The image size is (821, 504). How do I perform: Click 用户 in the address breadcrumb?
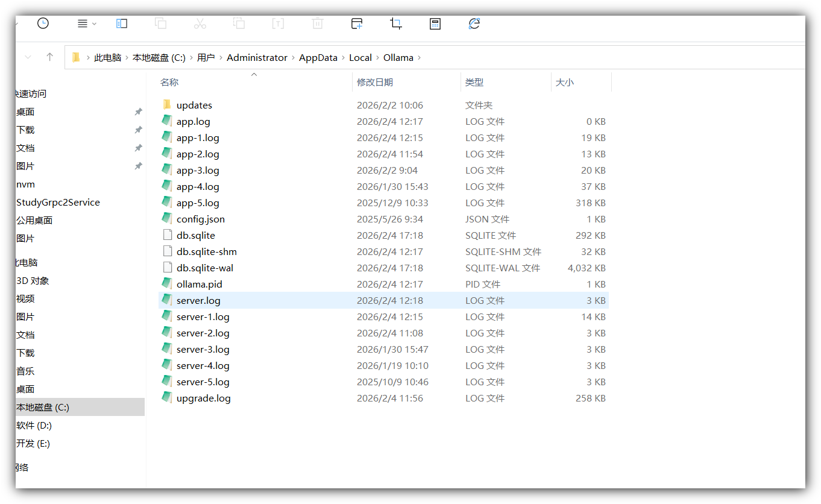[206, 58]
